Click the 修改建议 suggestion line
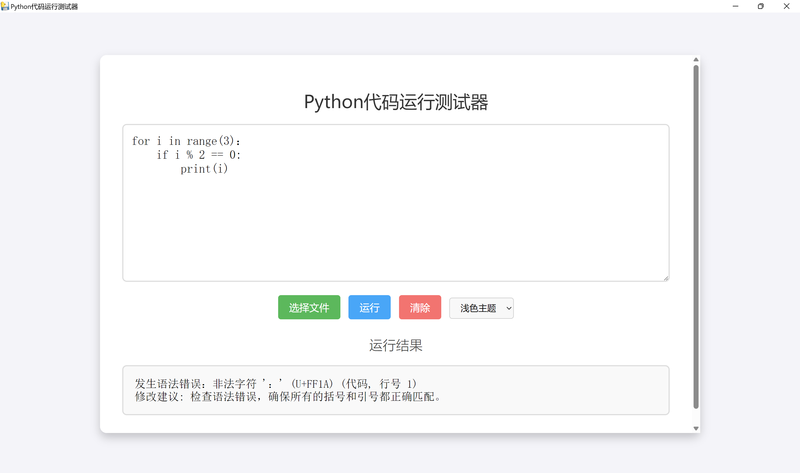The image size is (800, 473). [288, 397]
